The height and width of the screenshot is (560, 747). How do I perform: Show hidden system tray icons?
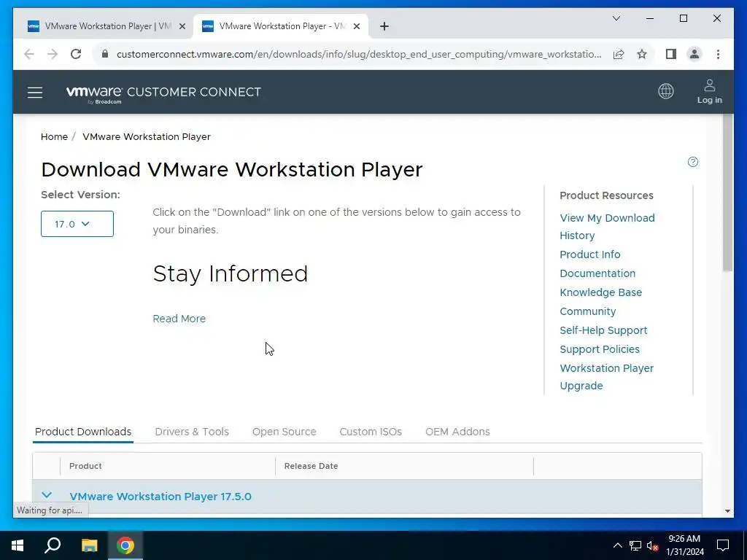click(x=617, y=545)
